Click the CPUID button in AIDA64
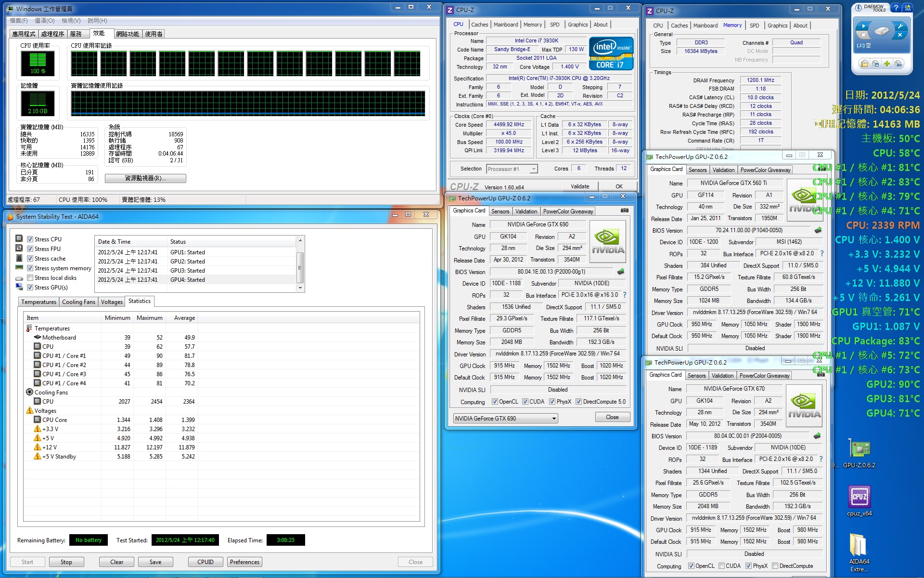924x578 pixels. pyautogui.click(x=205, y=562)
